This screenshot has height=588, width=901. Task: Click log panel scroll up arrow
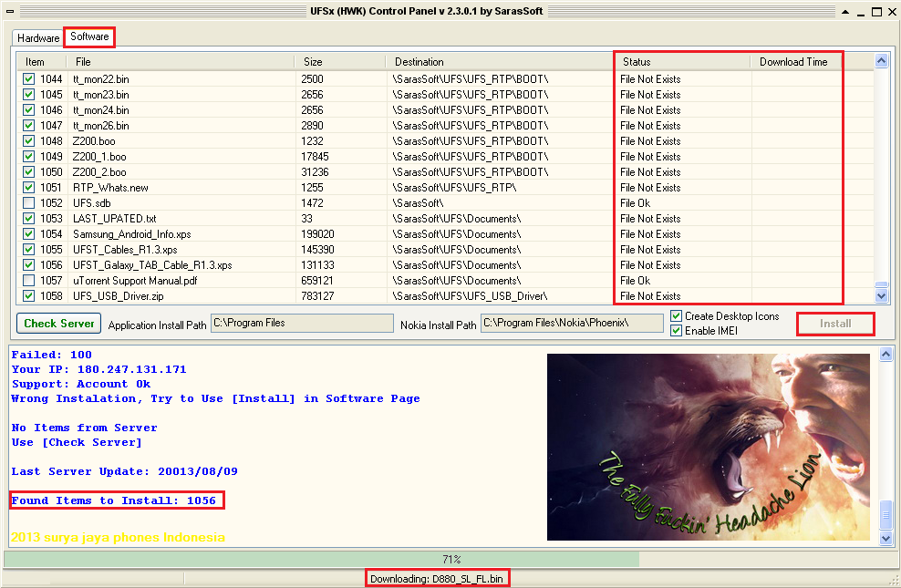885,355
